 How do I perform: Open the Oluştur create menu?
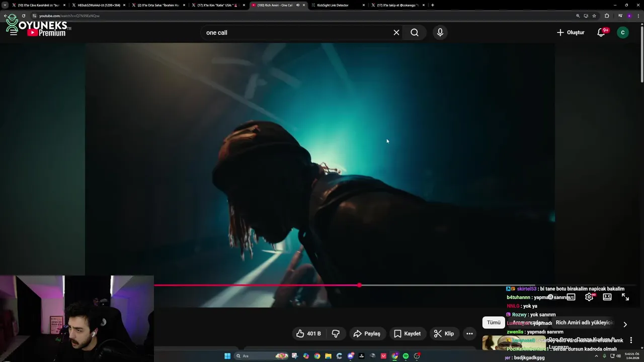pos(571,33)
